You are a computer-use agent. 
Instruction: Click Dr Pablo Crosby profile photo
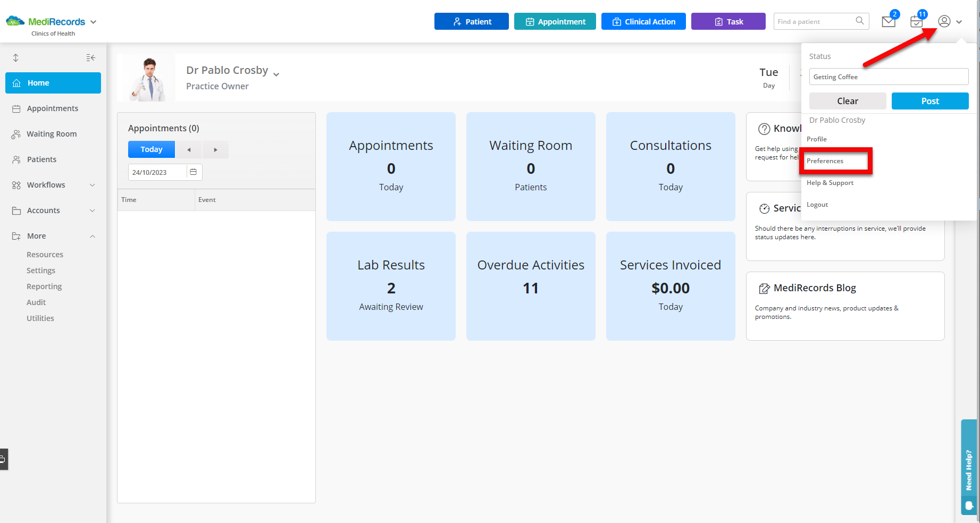click(x=146, y=78)
